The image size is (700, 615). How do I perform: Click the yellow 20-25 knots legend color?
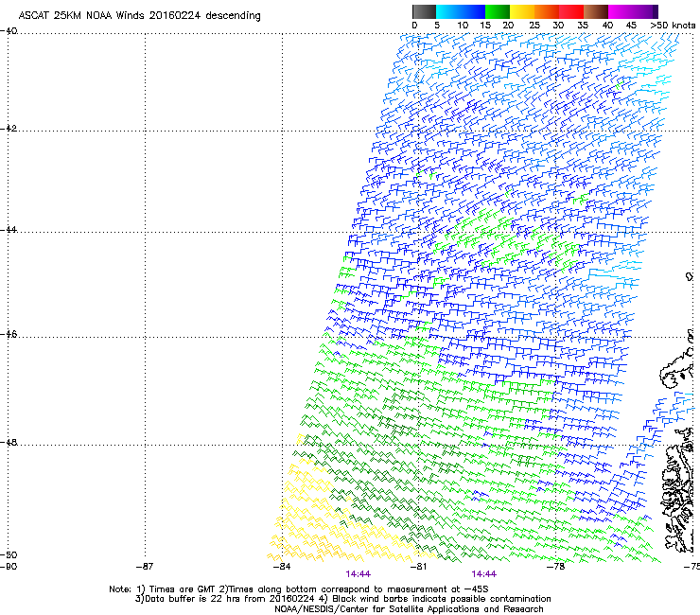coord(522,11)
